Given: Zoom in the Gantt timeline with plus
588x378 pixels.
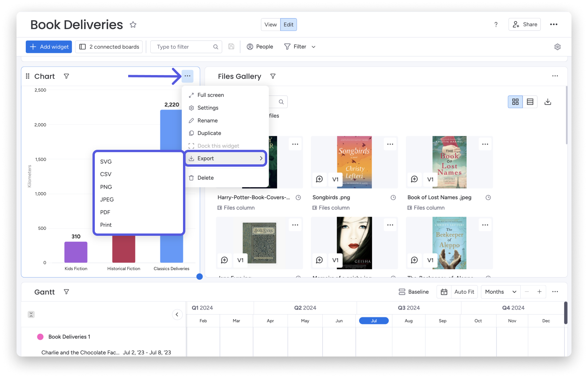Looking at the screenshot, I should pyautogui.click(x=539, y=292).
